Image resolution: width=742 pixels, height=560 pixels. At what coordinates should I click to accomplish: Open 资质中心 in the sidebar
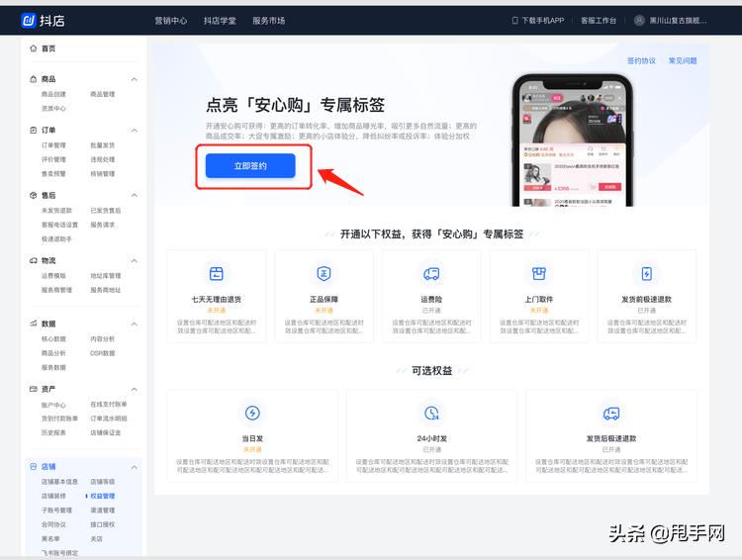click(53, 109)
